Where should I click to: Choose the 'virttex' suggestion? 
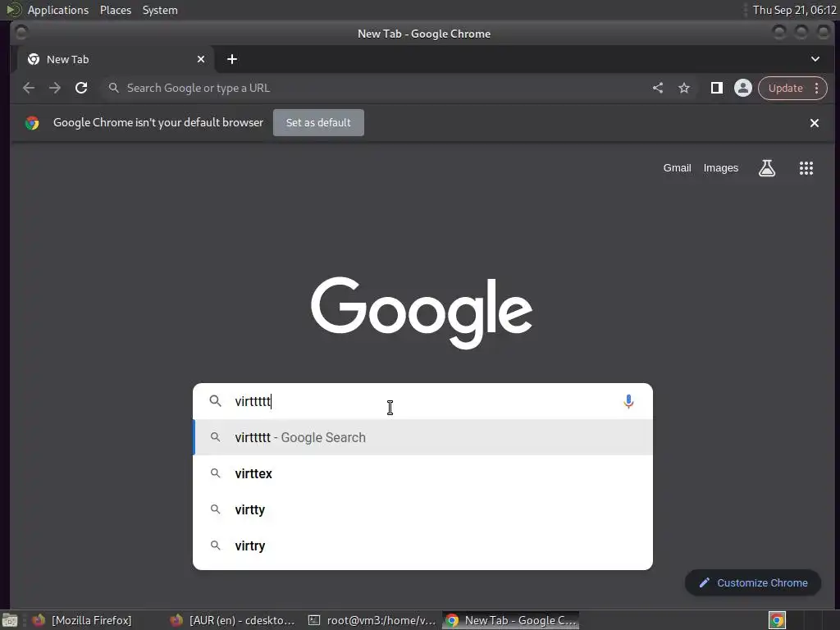point(422,473)
